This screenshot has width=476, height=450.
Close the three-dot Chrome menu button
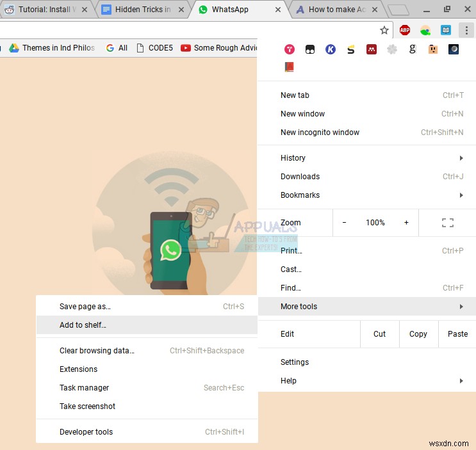point(466,30)
